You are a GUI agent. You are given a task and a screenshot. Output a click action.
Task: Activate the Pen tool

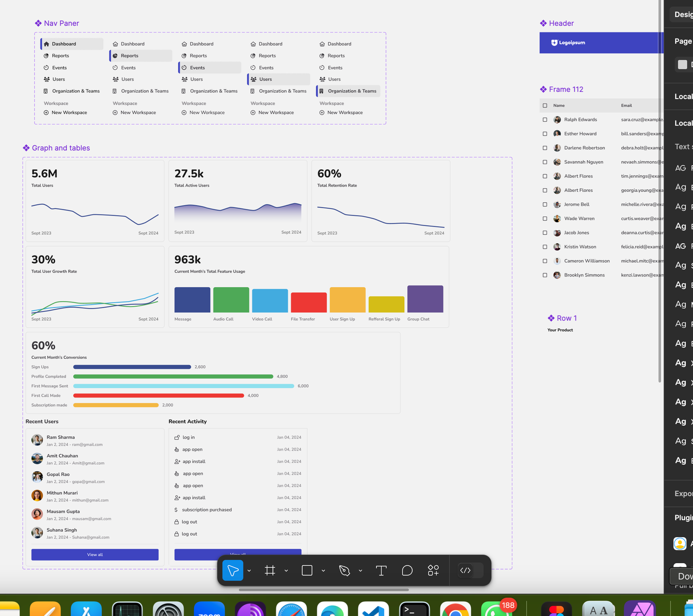[344, 571]
